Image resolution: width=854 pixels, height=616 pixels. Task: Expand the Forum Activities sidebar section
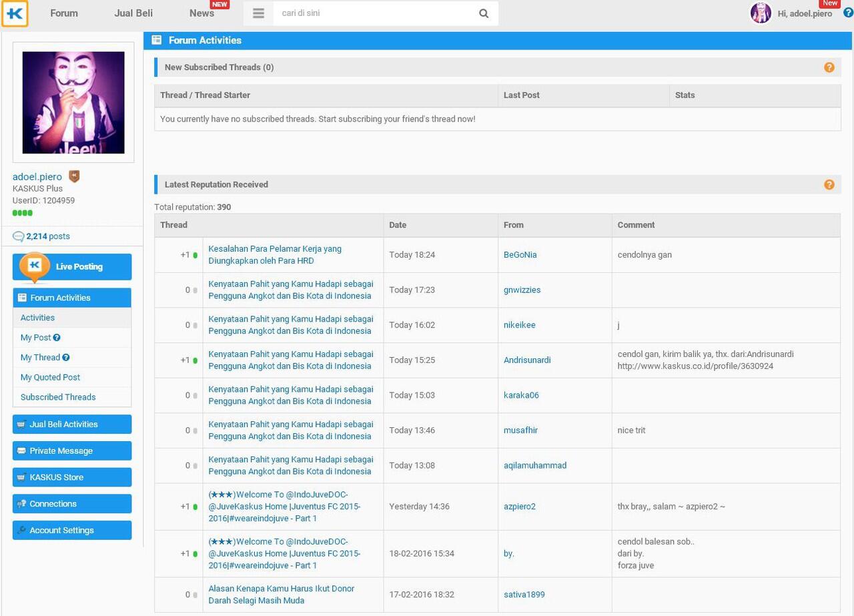(72, 298)
